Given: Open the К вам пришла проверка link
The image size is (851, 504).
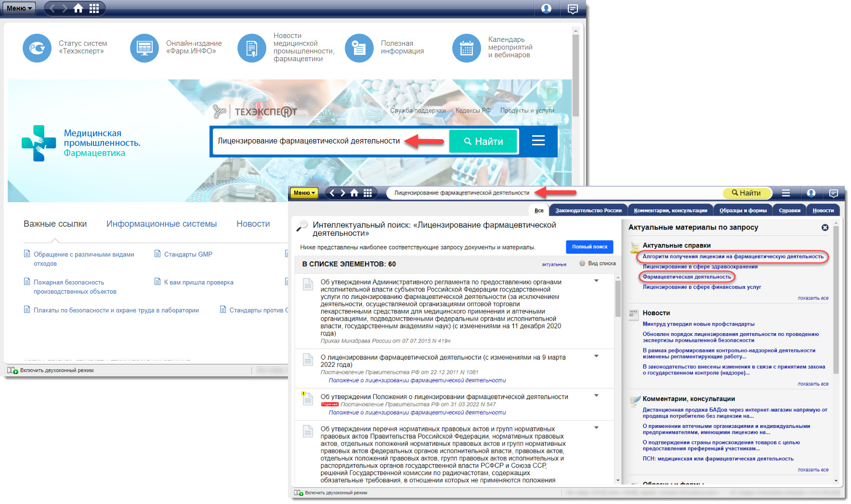Looking at the screenshot, I should (198, 282).
